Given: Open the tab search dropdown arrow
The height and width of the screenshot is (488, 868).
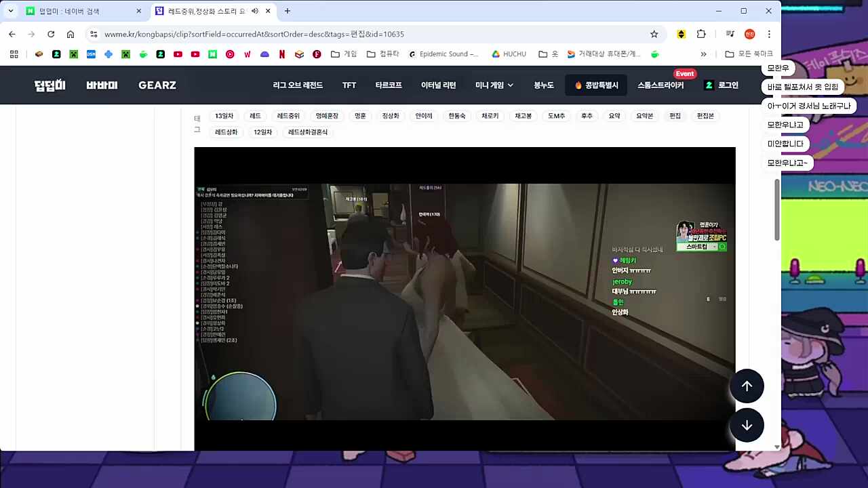Looking at the screenshot, I should [11, 11].
